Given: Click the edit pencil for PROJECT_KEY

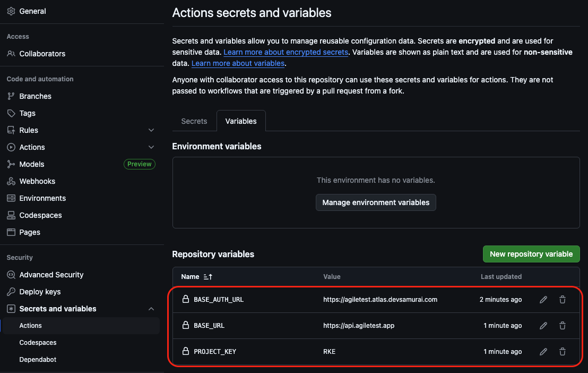Looking at the screenshot, I should (x=543, y=352).
